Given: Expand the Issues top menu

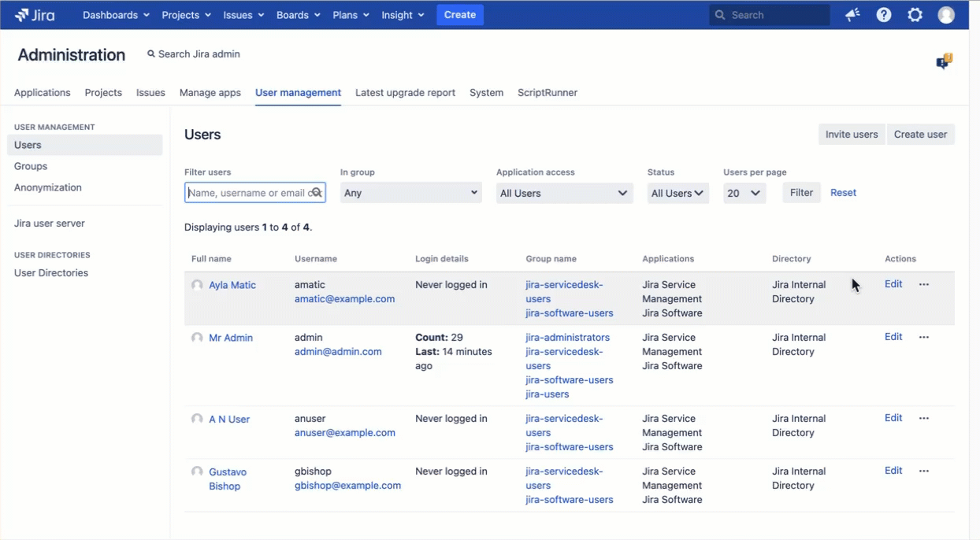Looking at the screenshot, I should pos(243,15).
